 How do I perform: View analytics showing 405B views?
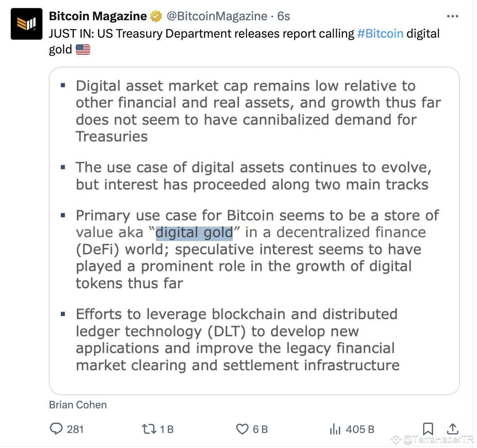pos(335,429)
